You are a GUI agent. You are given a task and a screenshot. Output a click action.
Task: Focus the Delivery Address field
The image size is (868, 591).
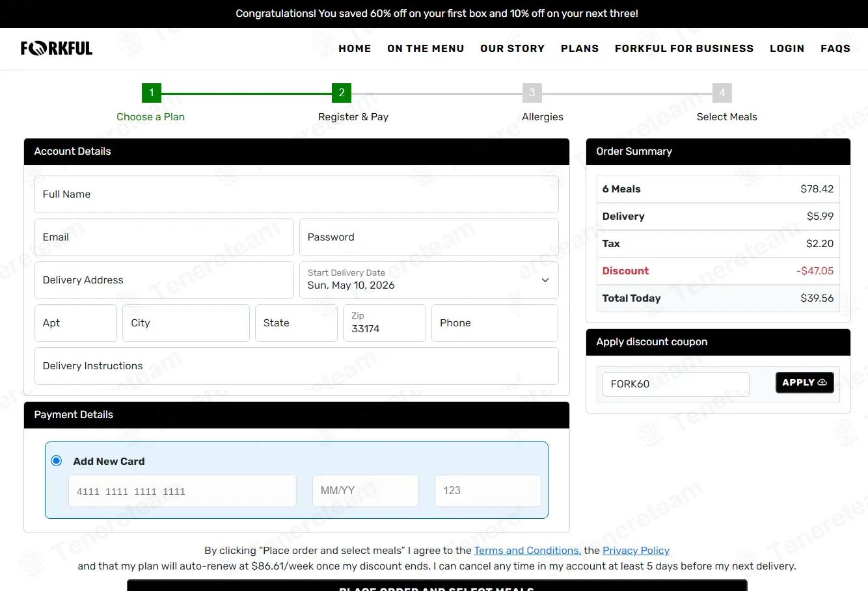click(164, 280)
